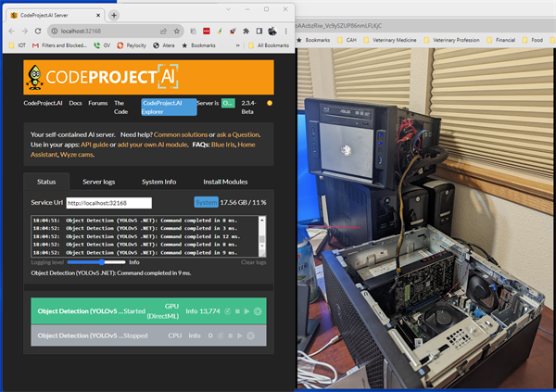Open the Common solutions link

click(181, 134)
